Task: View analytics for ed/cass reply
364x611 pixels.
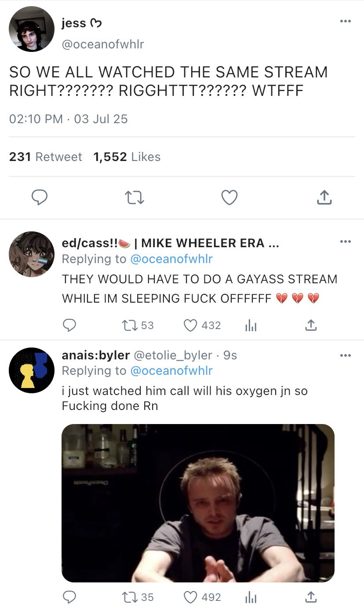Action: pyautogui.click(x=250, y=325)
